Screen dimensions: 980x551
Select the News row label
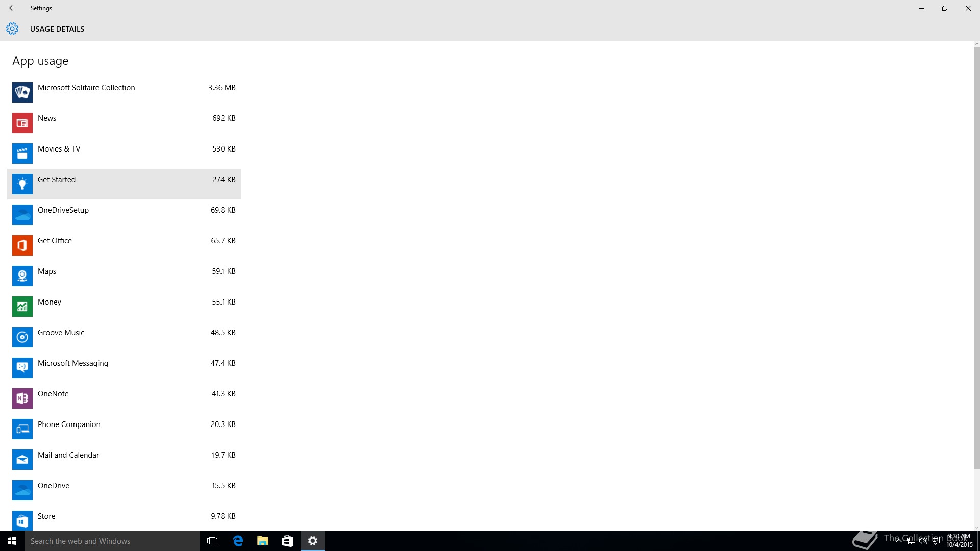pos(47,118)
